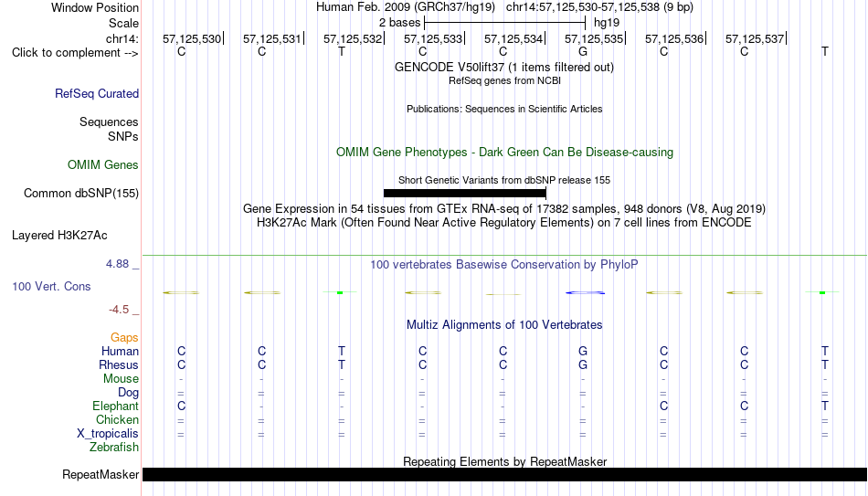The width and height of the screenshot is (868, 496).
Task: Click the Layered H3K27Ac track label
Action: point(59,236)
